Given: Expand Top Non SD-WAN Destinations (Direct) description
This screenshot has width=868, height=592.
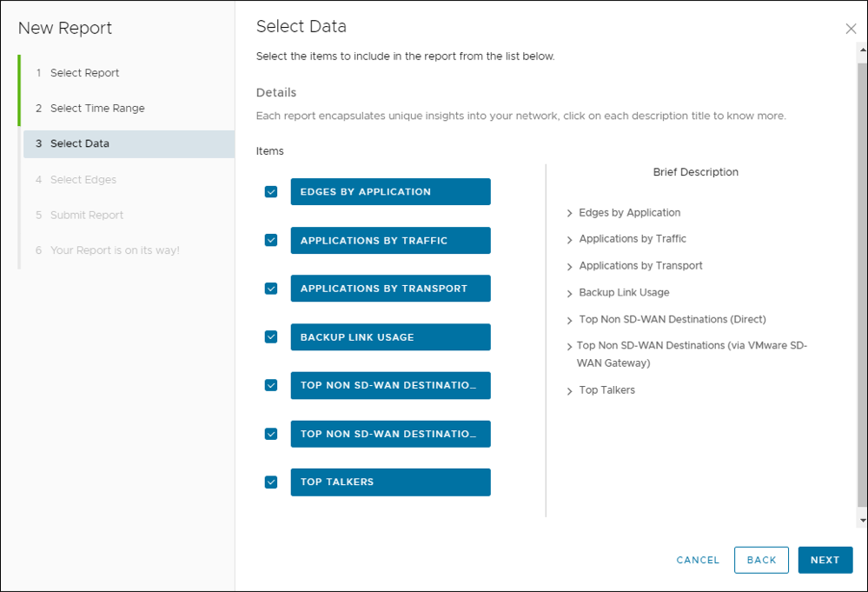Looking at the screenshot, I should click(x=570, y=320).
